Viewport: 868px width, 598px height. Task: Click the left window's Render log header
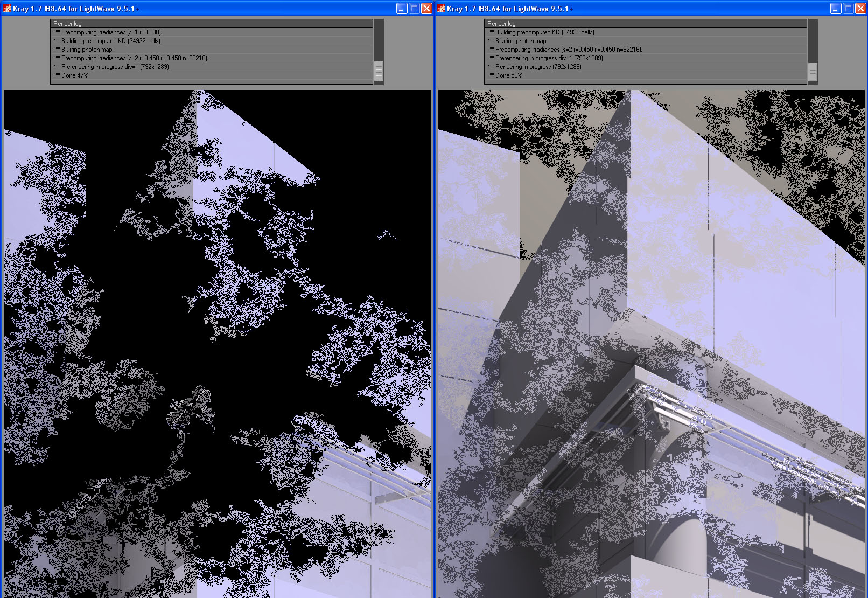click(67, 24)
